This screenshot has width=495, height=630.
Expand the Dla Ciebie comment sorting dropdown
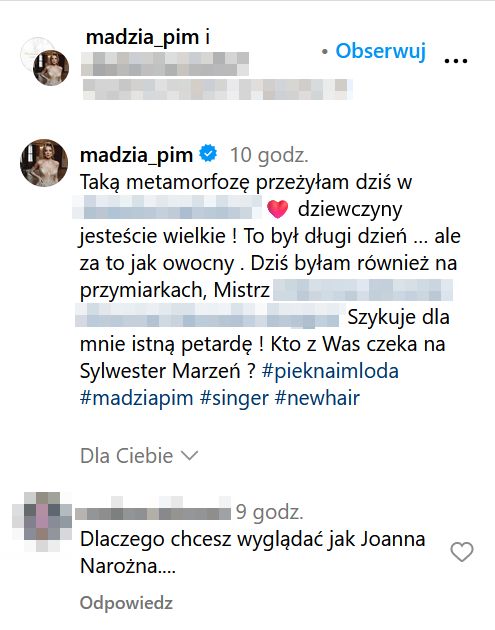[x=139, y=456]
